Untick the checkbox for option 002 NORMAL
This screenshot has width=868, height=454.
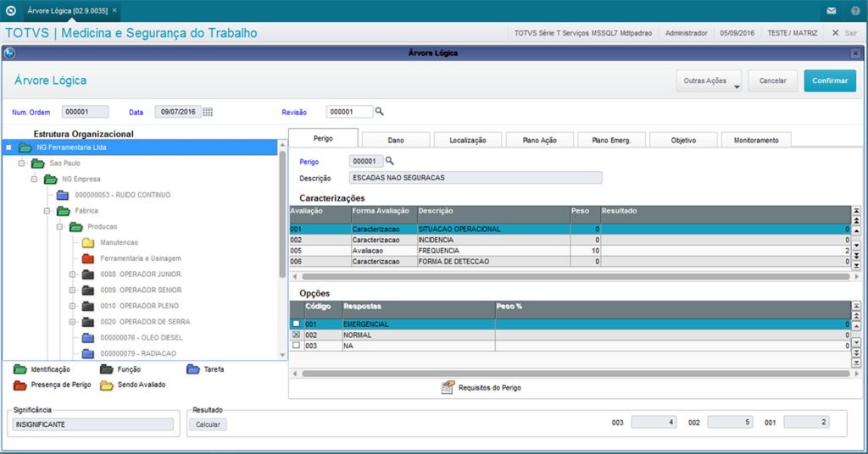tap(296, 335)
